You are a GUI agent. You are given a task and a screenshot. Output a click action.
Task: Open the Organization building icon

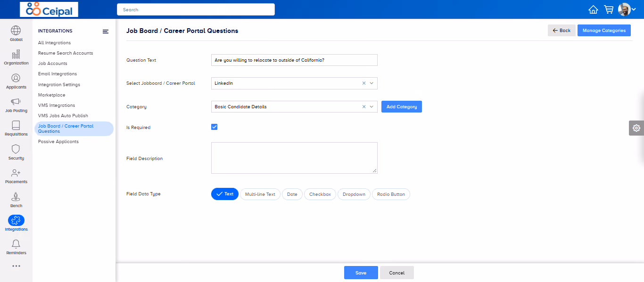(16, 54)
